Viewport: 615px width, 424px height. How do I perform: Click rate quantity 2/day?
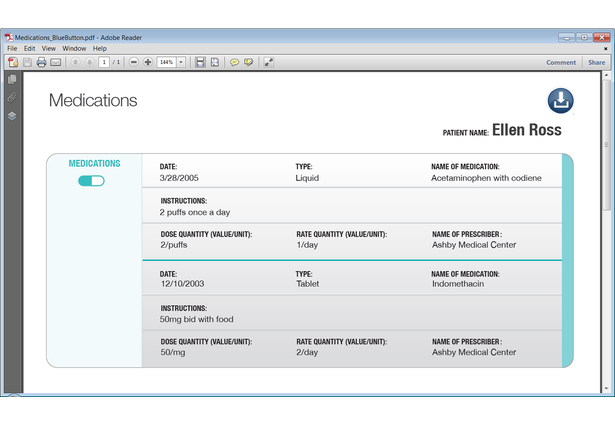pyautogui.click(x=307, y=352)
